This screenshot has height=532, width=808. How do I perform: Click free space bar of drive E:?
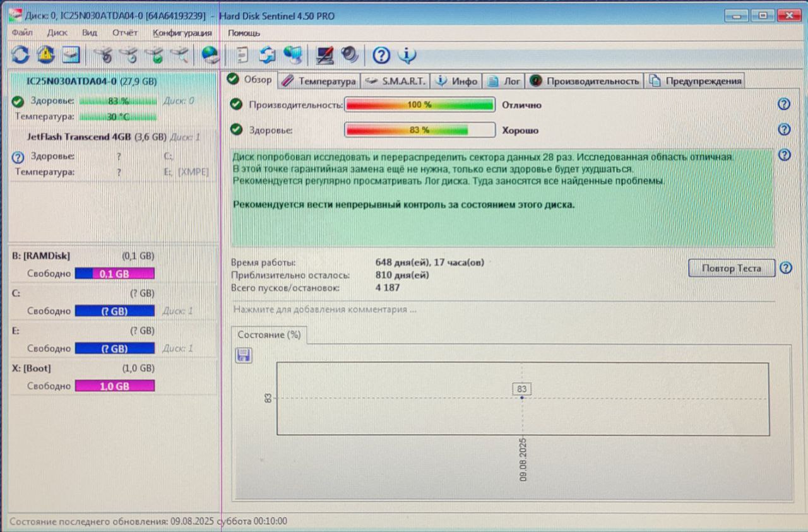[x=114, y=349]
